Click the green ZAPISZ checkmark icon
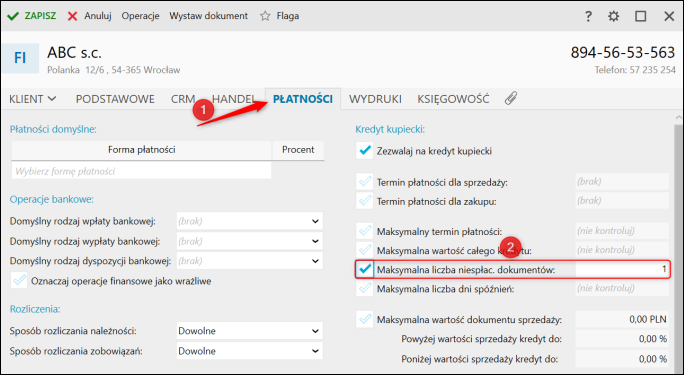 [13, 17]
